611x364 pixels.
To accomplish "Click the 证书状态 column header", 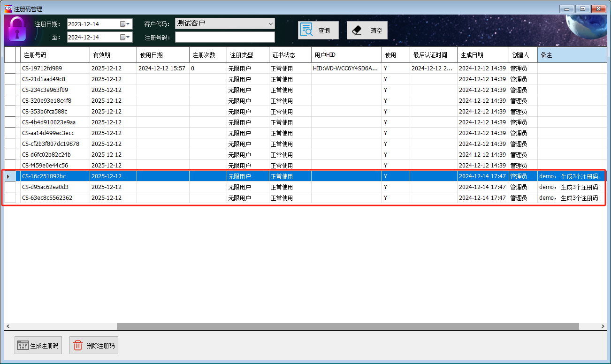I will [x=290, y=55].
